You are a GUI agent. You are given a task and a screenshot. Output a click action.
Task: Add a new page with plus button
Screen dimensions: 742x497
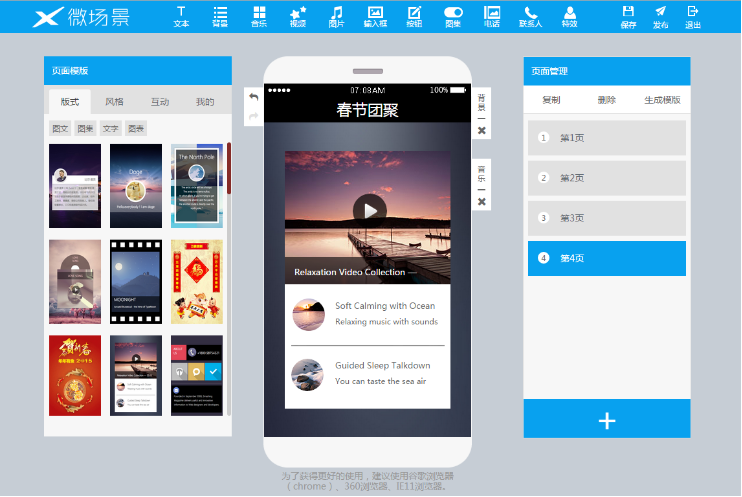(606, 421)
